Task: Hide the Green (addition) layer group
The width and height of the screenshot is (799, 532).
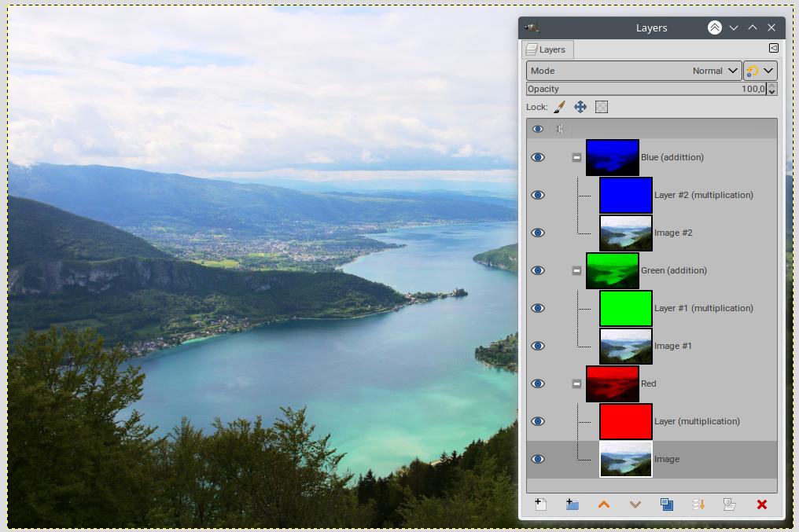Action: [538, 270]
